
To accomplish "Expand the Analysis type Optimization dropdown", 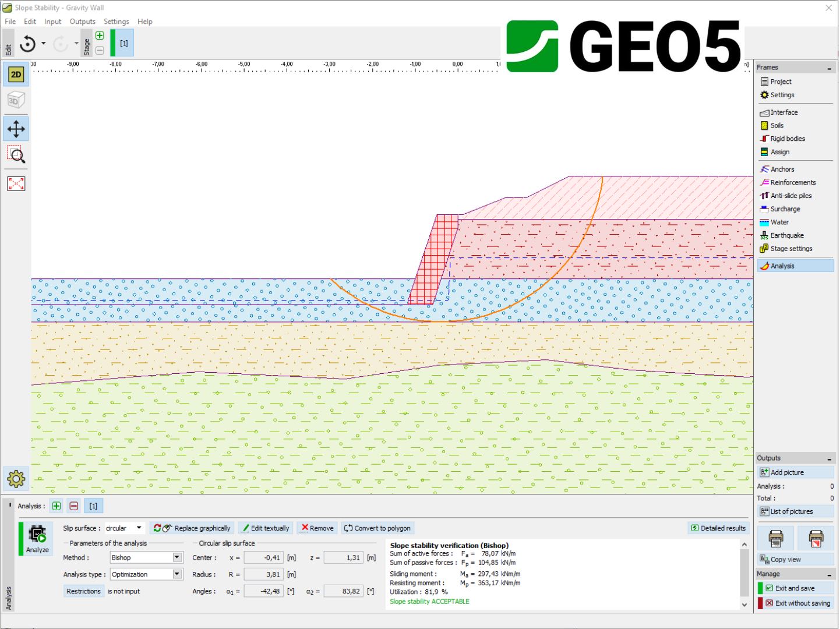I will (177, 575).
